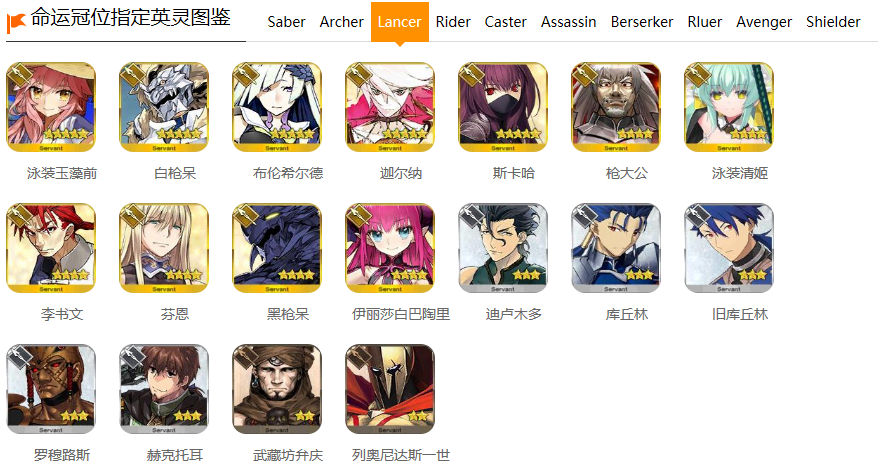Switch to the Saber class tab

point(286,22)
